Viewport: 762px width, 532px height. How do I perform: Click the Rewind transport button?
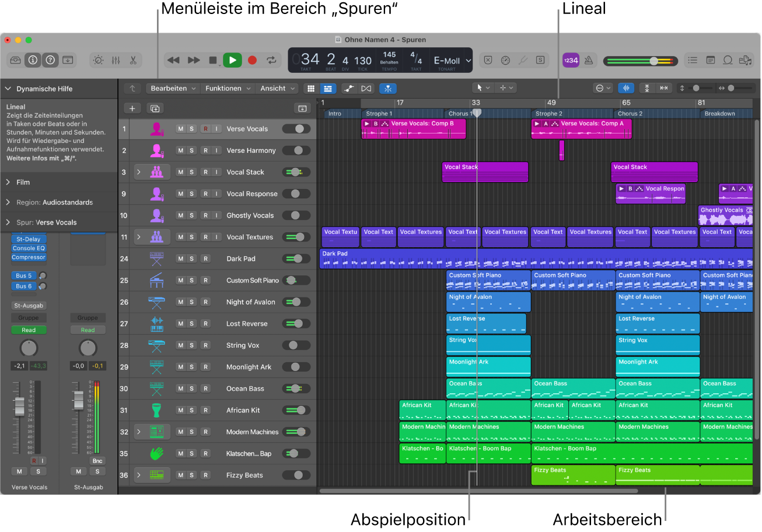point(173,60)
